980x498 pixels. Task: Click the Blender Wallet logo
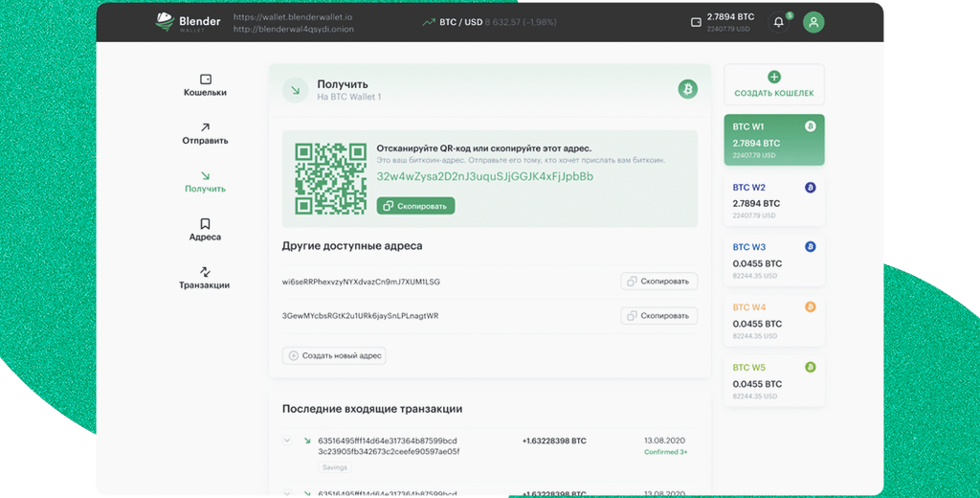click(x=188, y=22)
